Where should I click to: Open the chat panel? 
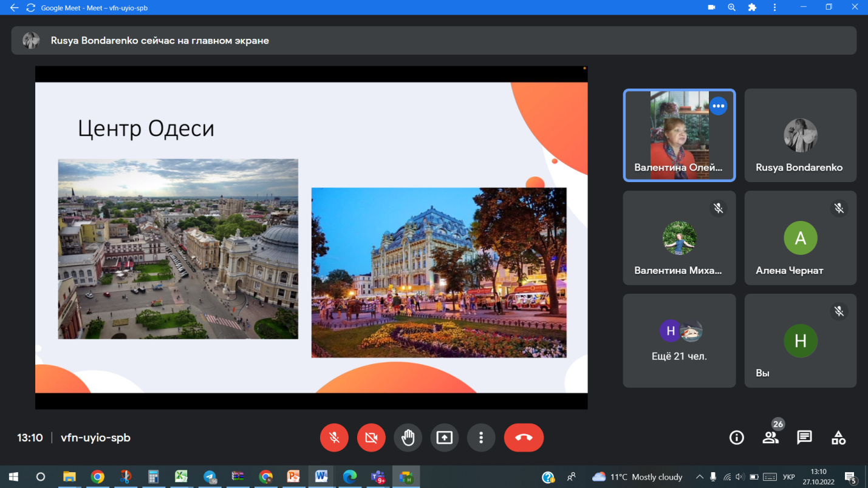[x=804, y=438]
